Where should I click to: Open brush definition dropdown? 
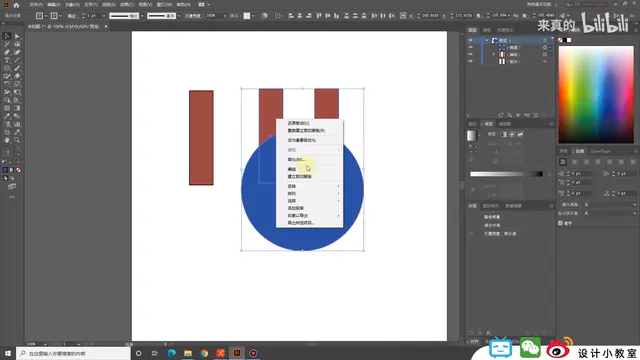pos(179,16)
